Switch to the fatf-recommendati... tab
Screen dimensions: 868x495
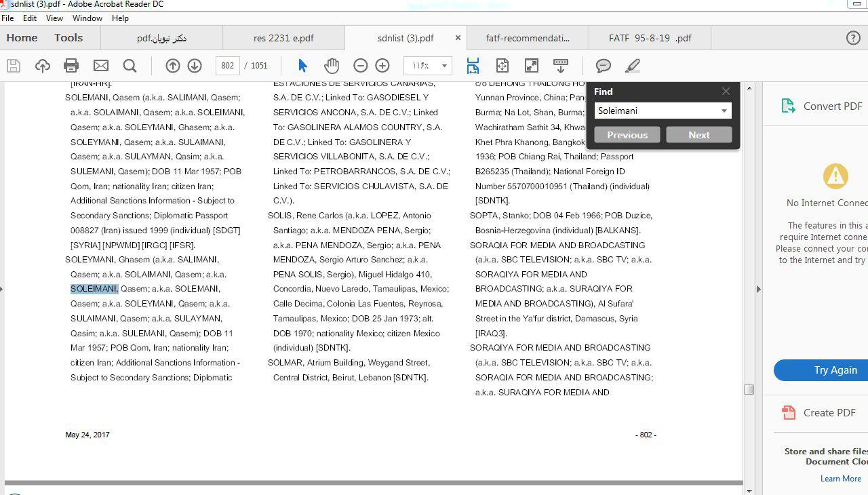[528, 38]
